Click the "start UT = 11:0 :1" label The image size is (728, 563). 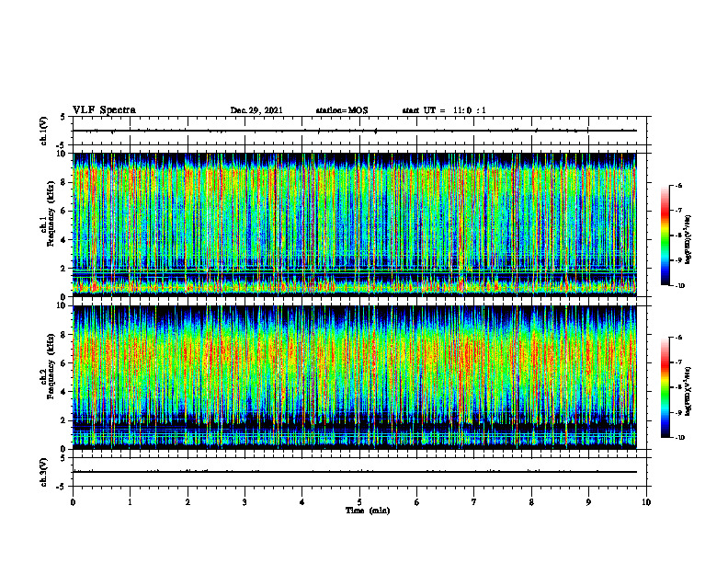point(444,110)
